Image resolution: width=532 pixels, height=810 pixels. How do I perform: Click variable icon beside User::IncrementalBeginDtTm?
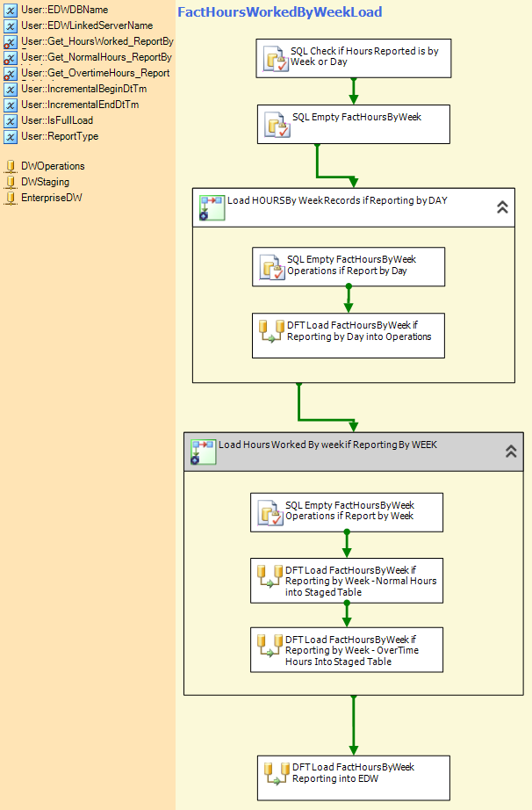[11, 90]
